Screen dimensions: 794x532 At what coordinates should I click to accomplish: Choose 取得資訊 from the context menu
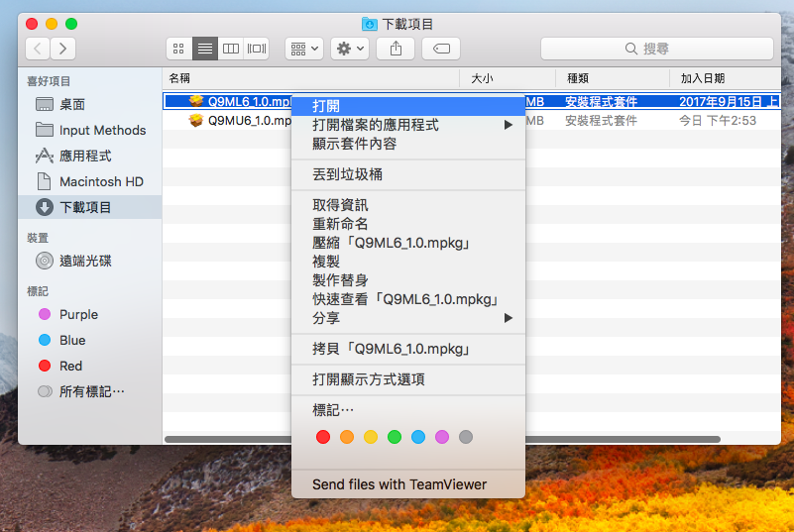(408, 205)
